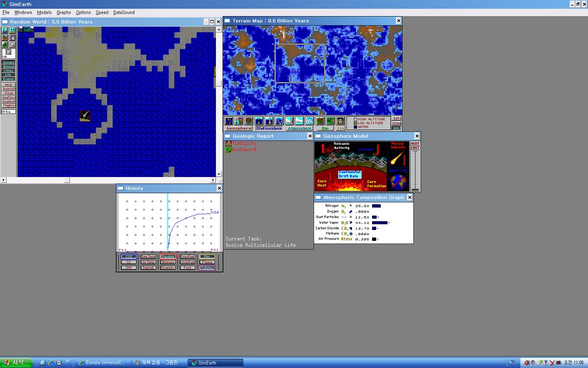
Task: Toggle Biomes layer in edit window
Action: point(8,67)
